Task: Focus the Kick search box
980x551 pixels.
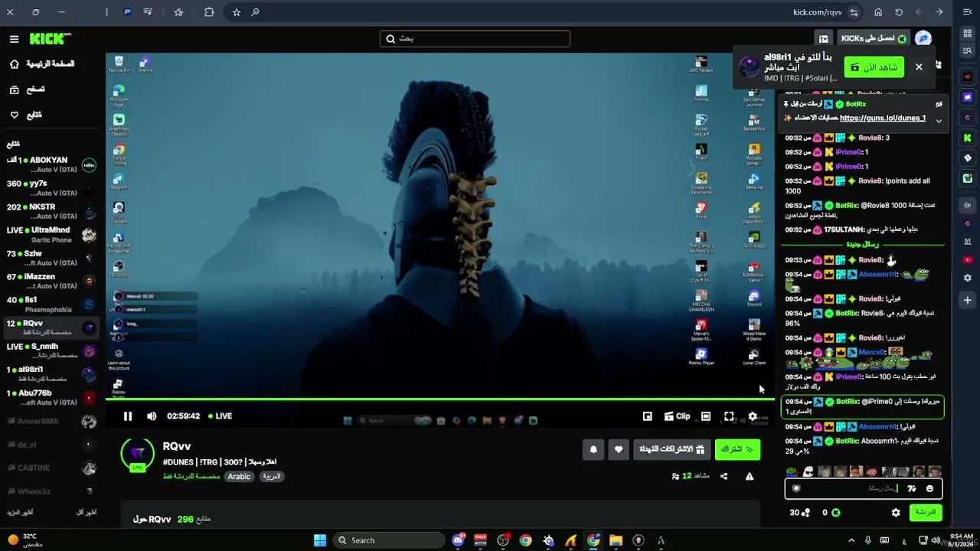Action: click(475, 39)
